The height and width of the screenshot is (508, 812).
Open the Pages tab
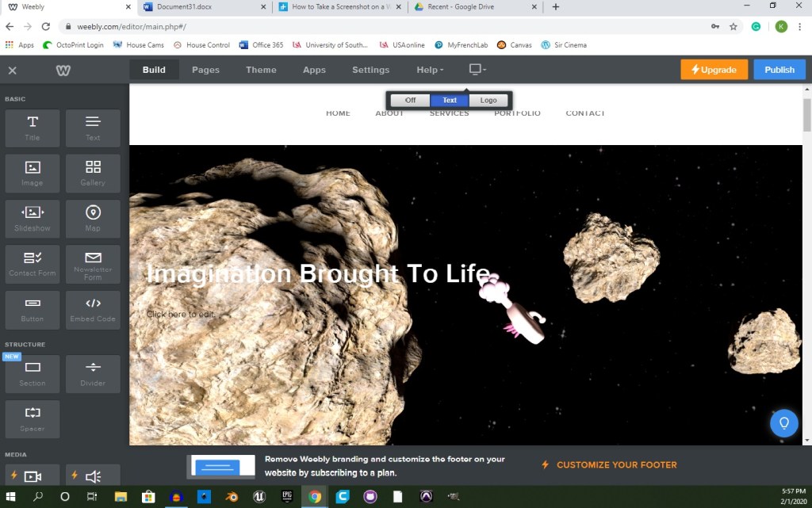coord(205,70)
